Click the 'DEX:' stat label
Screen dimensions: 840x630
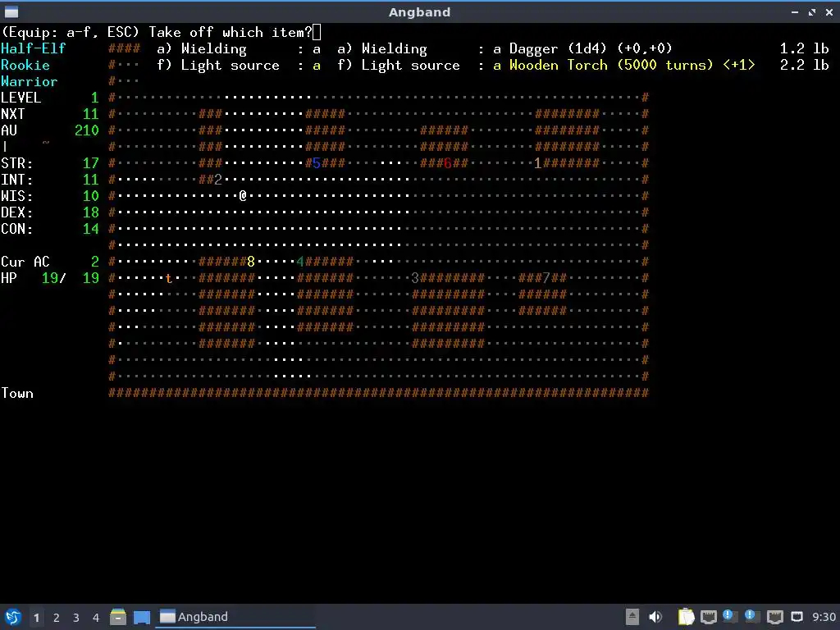tap(16, 212)
